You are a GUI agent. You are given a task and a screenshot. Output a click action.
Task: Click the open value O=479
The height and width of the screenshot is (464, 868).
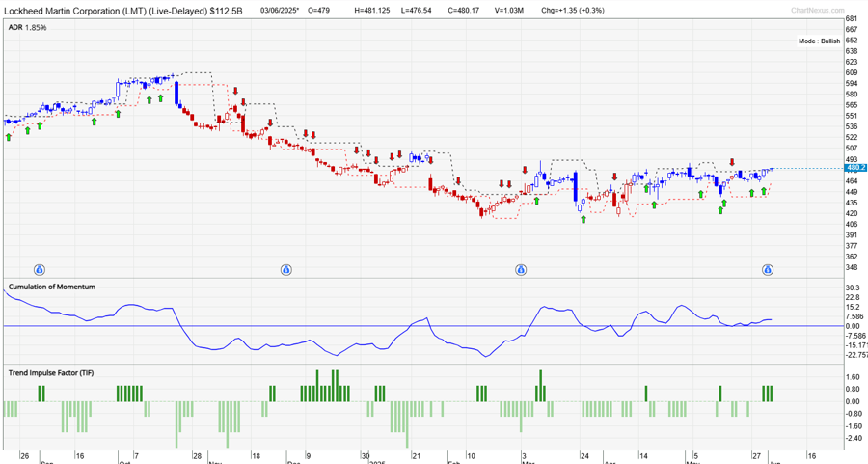[x=318, y=11]
